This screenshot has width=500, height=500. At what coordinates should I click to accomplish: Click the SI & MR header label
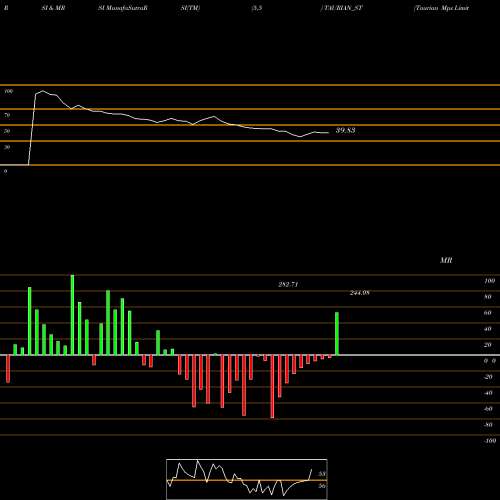coord(53,8)
